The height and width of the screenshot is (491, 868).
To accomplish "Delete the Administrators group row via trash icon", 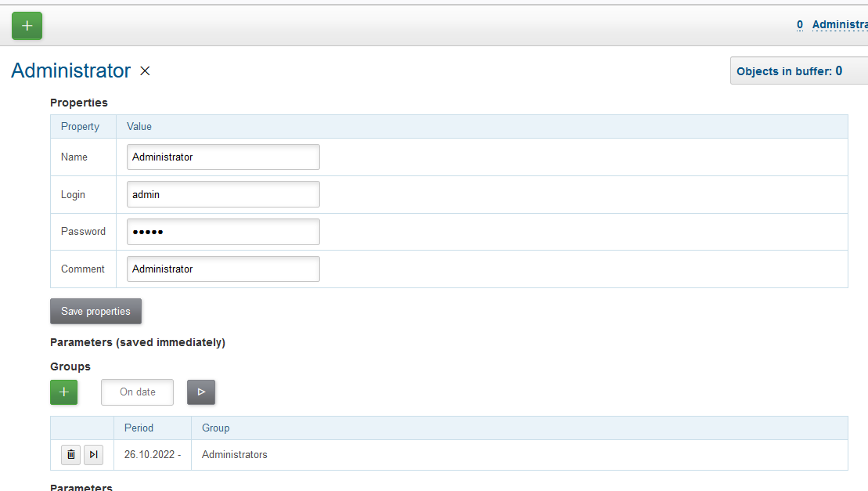I will [x=70, y=455].
